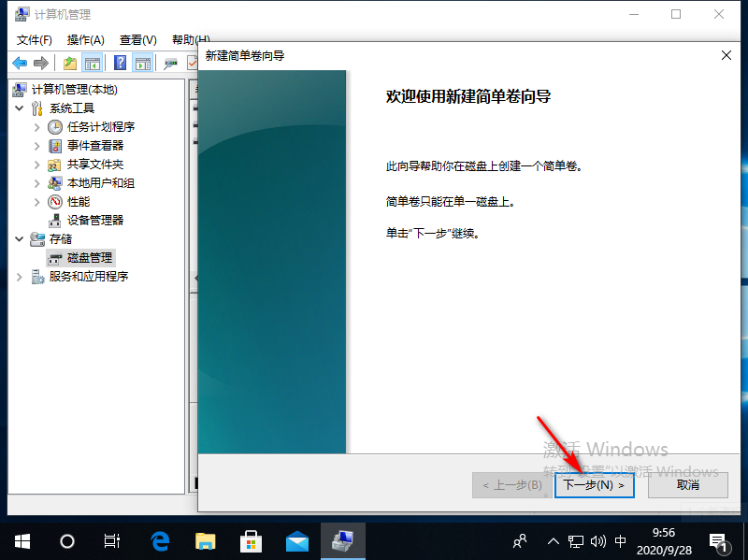This screenshot has height=560, width=748.
Task: Click the Task View icon on taskbar
Action: tap(113, 540)
